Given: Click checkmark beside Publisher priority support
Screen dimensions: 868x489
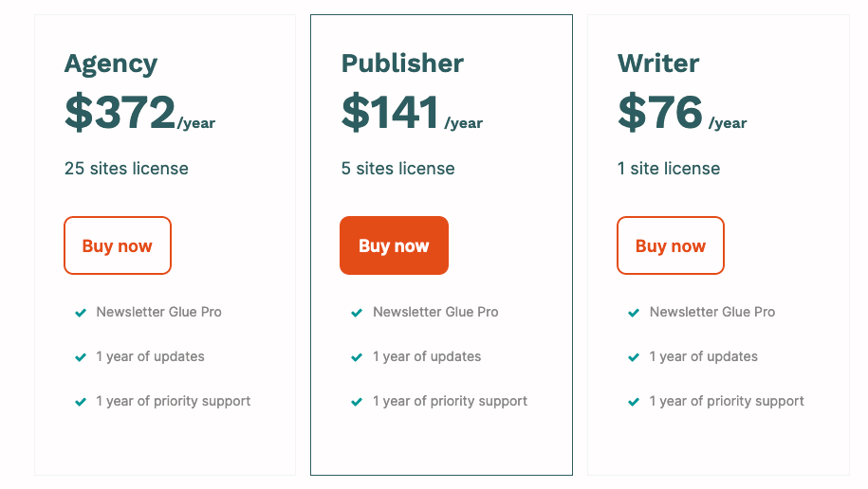Looking at the screenshot, I should click(x=357, y=402).
